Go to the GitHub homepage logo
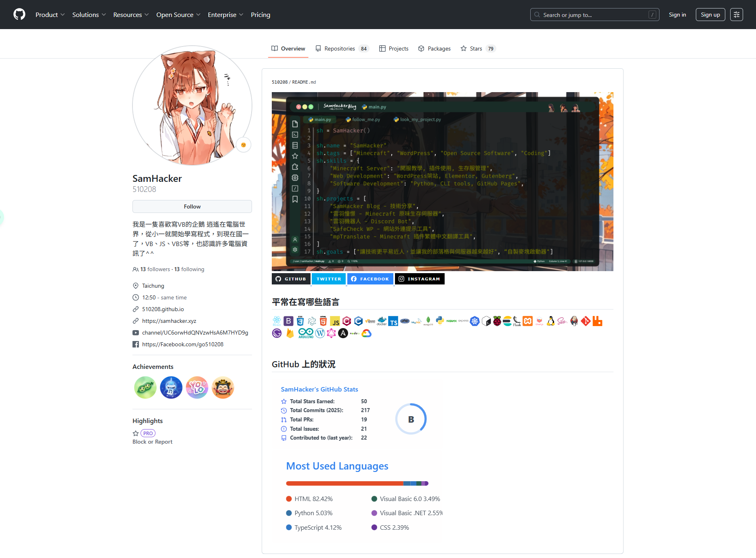Image resolution: width=756 pixels, height=558 pixels. point(19,15)
